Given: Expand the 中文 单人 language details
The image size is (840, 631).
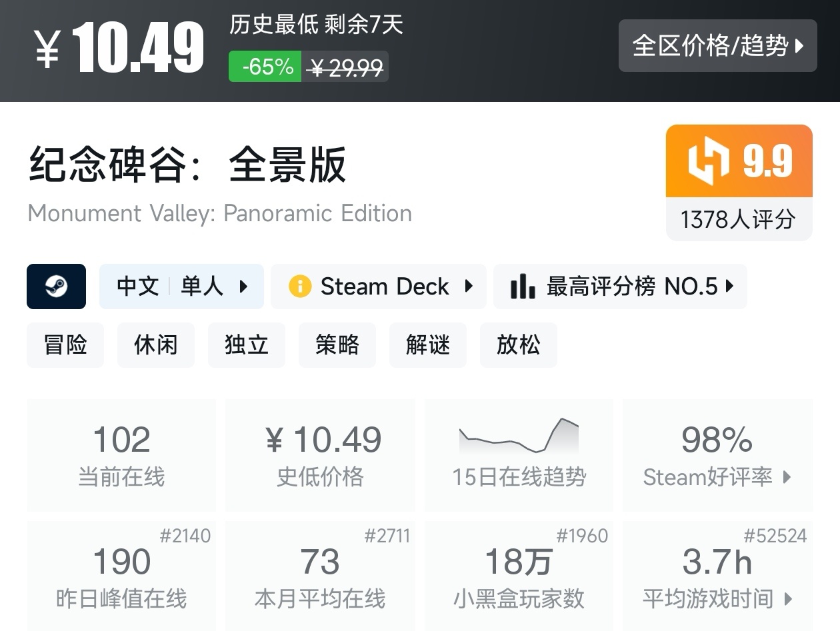Looking at the screenshot, I should pos(181,287).
